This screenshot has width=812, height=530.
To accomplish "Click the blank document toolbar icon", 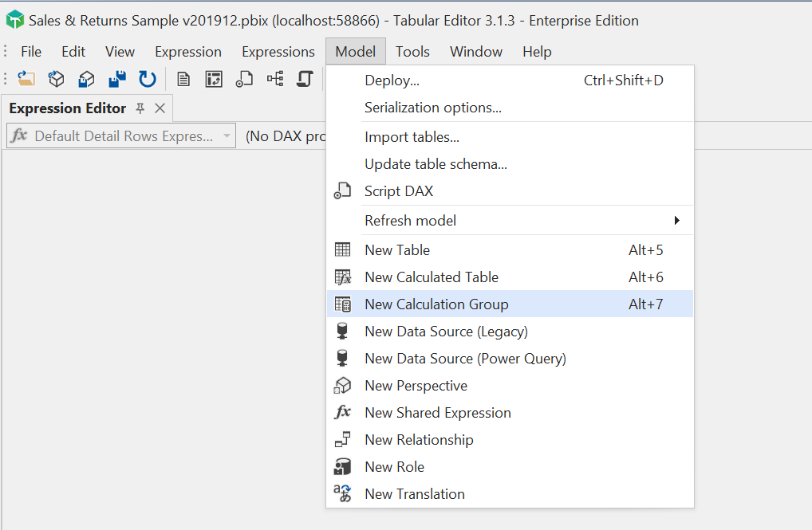I will click(x=184, y=79).
